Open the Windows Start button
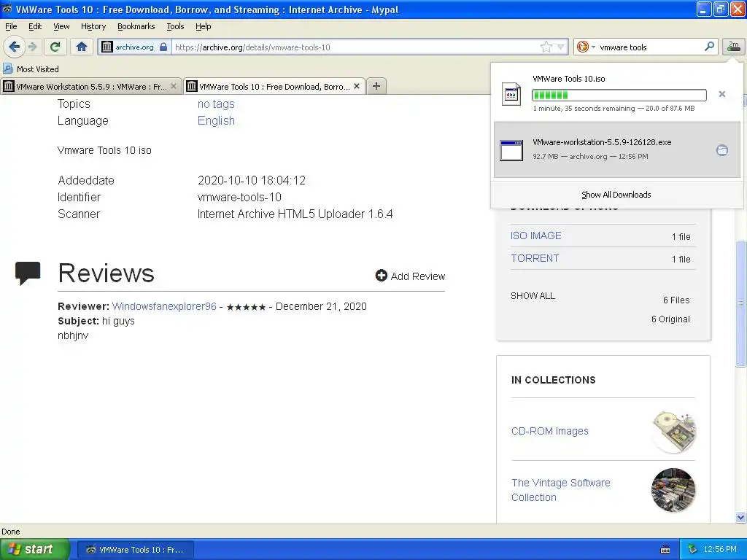Image resolution: width=747 pixels, height=560 pixels. coord(34,549)
